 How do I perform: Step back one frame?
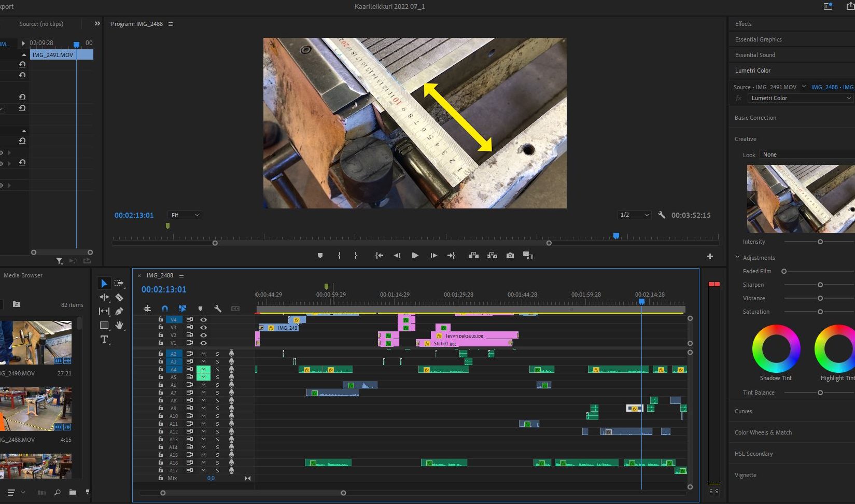pos(397,256)
